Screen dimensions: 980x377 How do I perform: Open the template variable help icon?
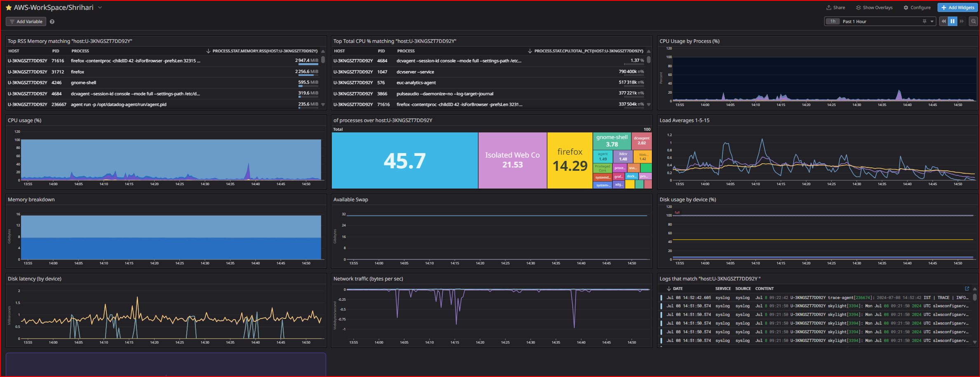(52, 21)
